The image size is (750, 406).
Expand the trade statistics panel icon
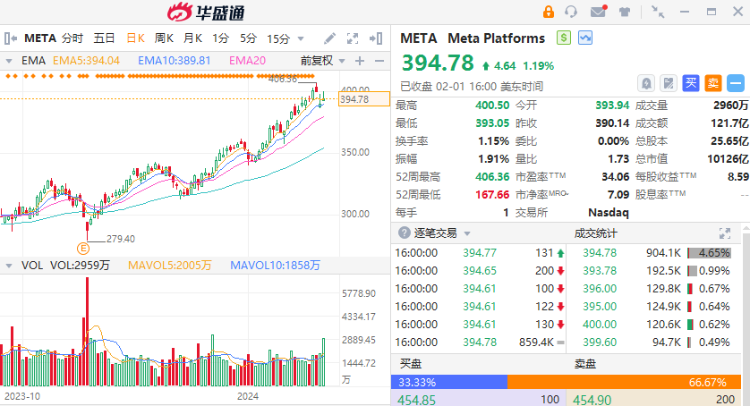[725, 233]
